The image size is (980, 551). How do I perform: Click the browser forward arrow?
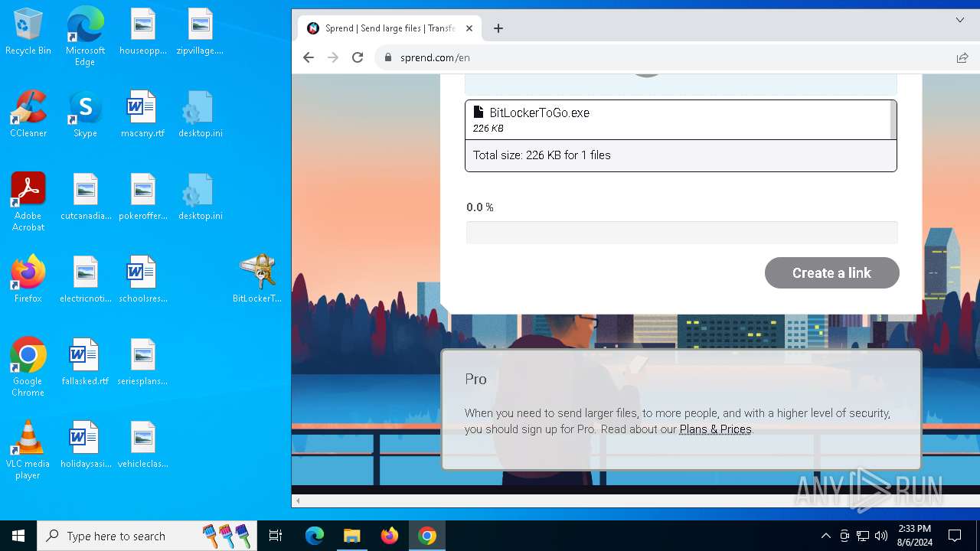[x=333, y=57]
